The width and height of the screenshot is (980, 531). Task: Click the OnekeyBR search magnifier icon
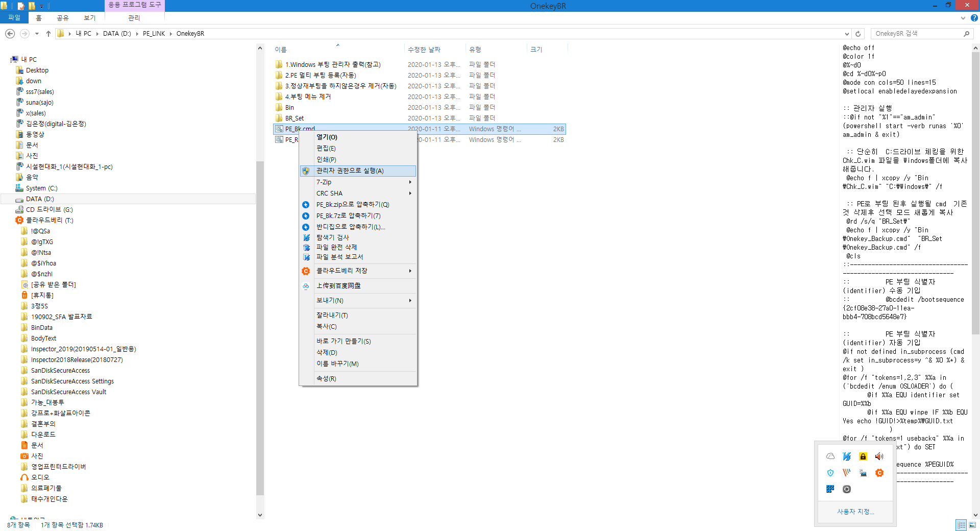point(966,34)
